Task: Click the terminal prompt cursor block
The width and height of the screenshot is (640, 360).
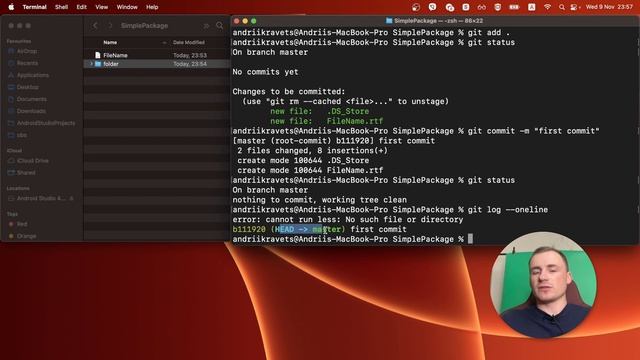Action: (470, 239)
